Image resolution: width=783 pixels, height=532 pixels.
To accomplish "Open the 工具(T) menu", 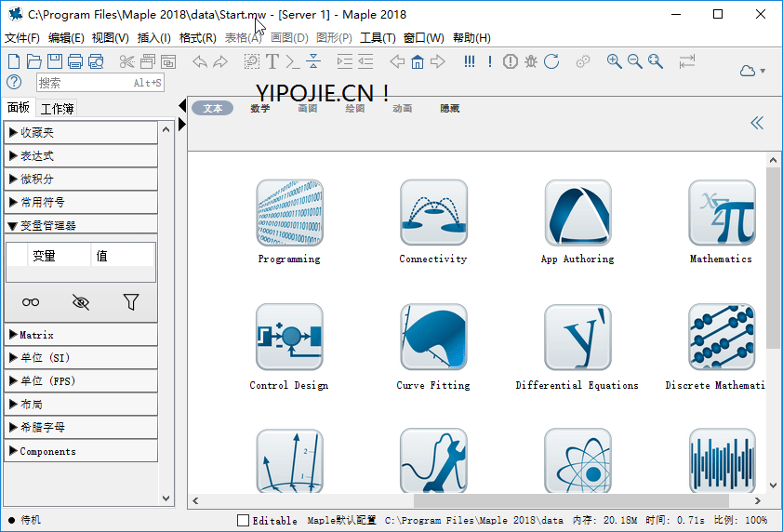I will point(378,38).
